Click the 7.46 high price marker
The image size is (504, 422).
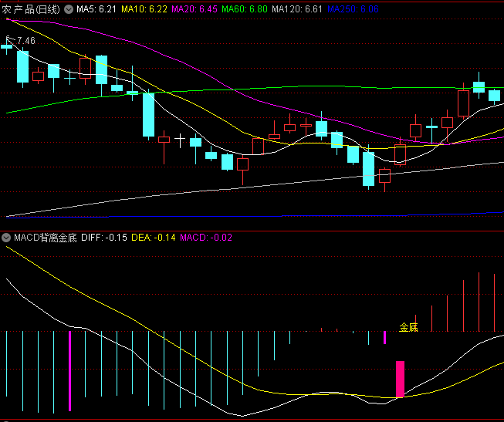[26, 41]
